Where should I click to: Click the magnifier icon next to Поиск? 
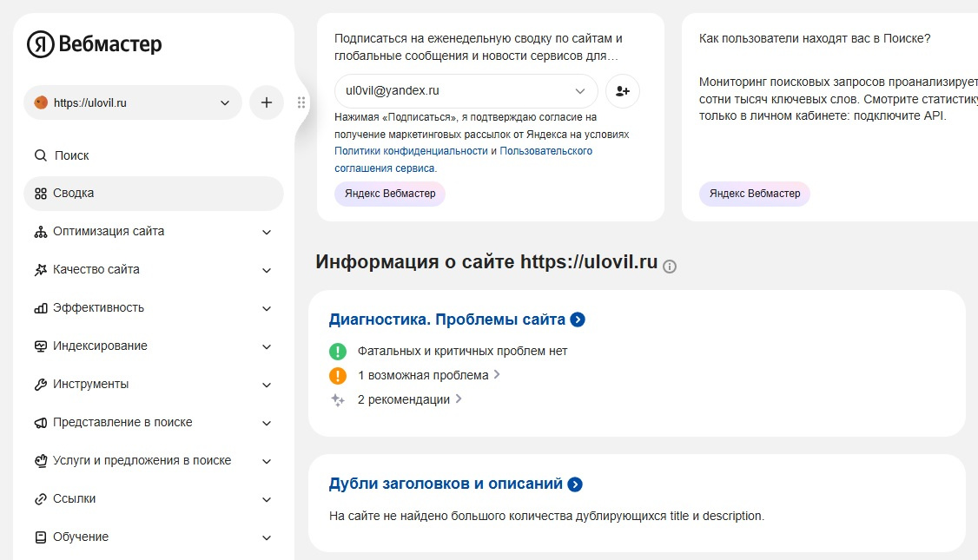coord(41,155)
